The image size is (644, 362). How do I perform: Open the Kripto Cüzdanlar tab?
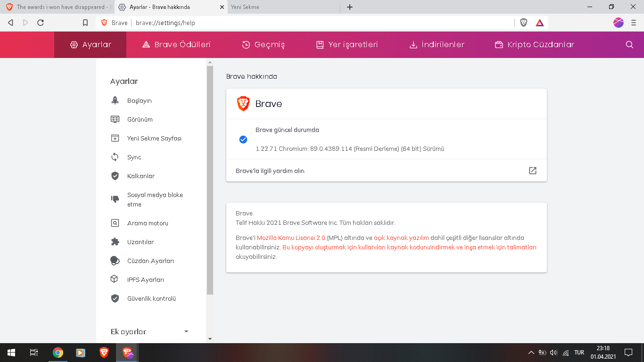(x=535, y=45)
